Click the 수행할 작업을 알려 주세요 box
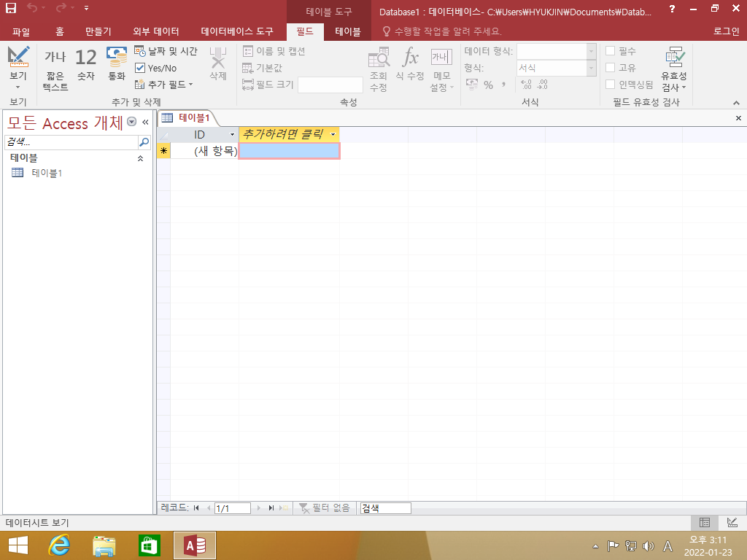747x560 pixels. click(x=442, y=31)
